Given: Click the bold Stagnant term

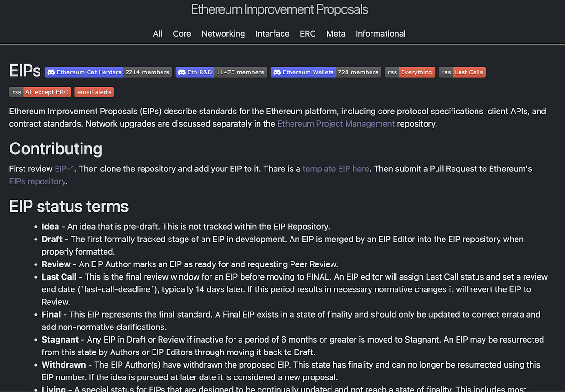Looking at the screenshot, I should pos(60,339).
